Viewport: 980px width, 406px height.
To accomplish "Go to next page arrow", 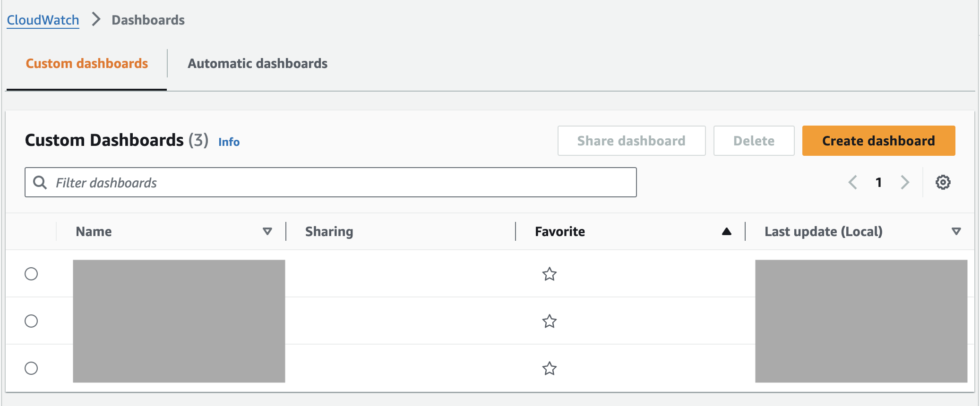I will (905, 182).
